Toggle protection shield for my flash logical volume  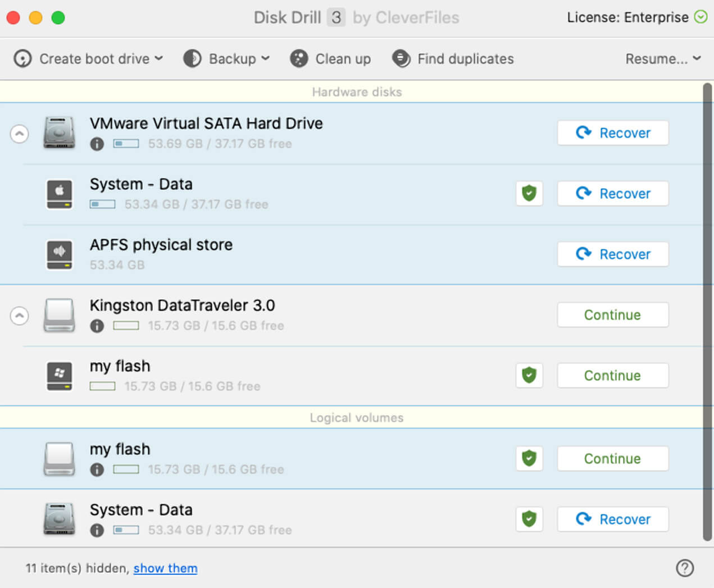click(x=529, y=459)
